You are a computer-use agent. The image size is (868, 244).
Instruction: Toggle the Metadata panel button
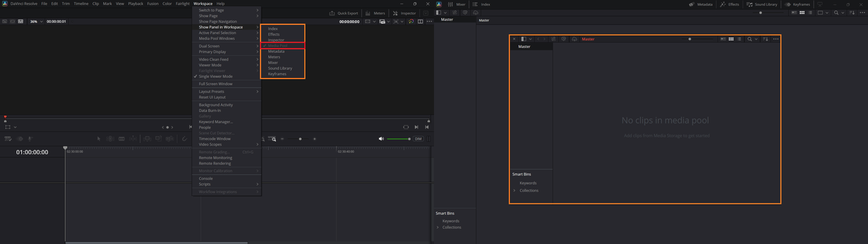click(x=701, y=4)
